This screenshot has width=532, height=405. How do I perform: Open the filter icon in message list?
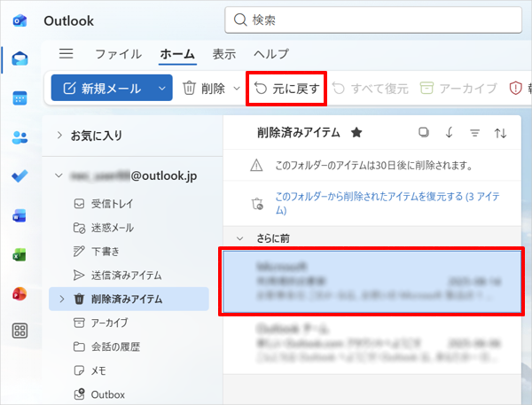474,133
